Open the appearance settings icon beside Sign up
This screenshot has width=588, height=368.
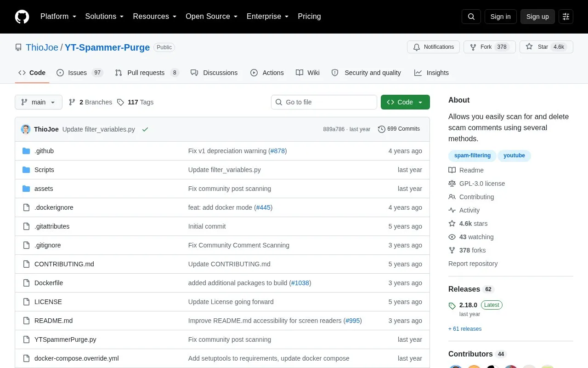pos(566,17)
